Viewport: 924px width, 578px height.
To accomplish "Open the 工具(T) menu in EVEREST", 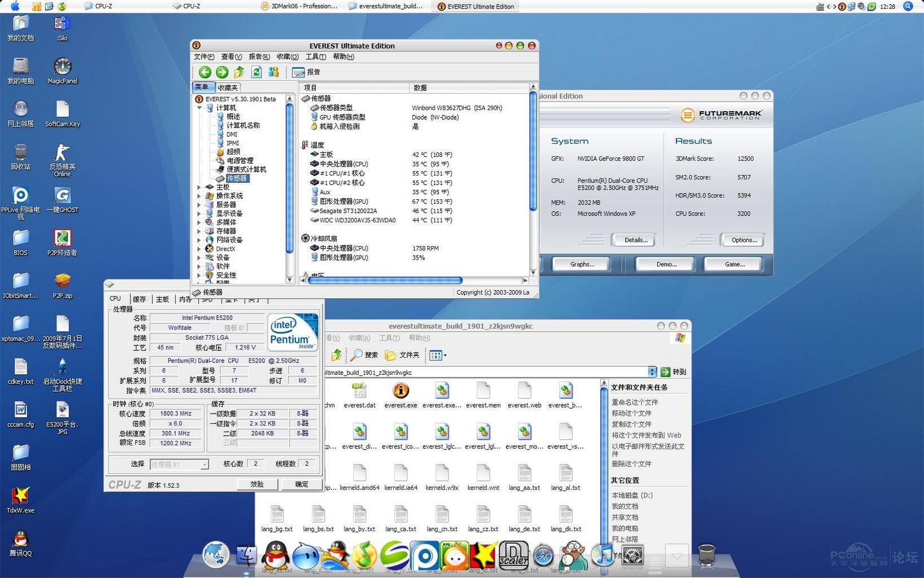I will point(315,57).
